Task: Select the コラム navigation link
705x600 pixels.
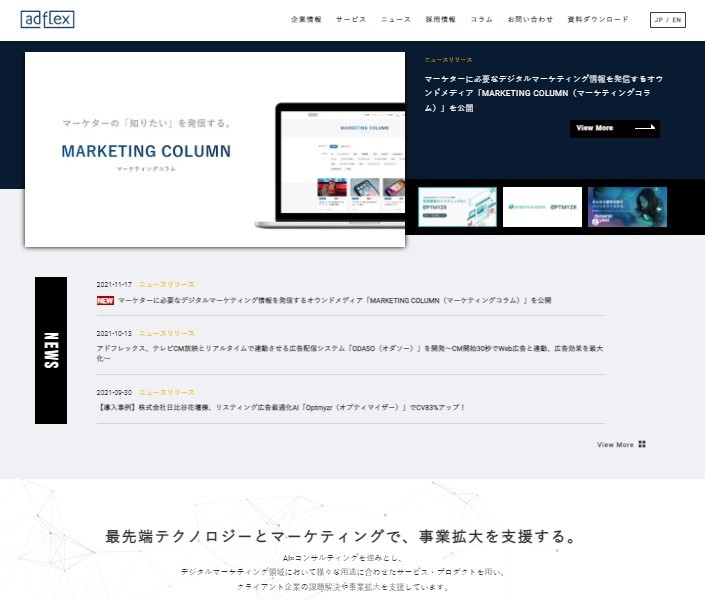Action: click(x=481, y=19)
